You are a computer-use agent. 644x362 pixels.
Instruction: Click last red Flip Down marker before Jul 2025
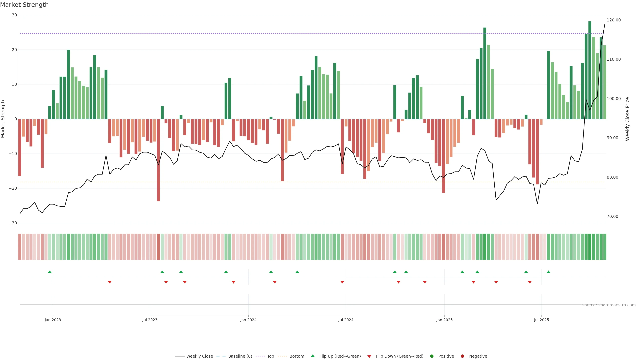(x=530, y=282)
